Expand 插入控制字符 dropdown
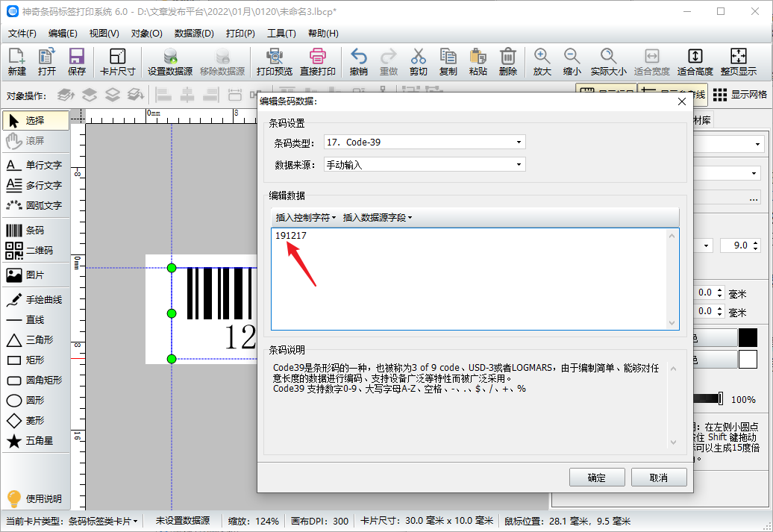773x532 pixels. pos(306,217)
